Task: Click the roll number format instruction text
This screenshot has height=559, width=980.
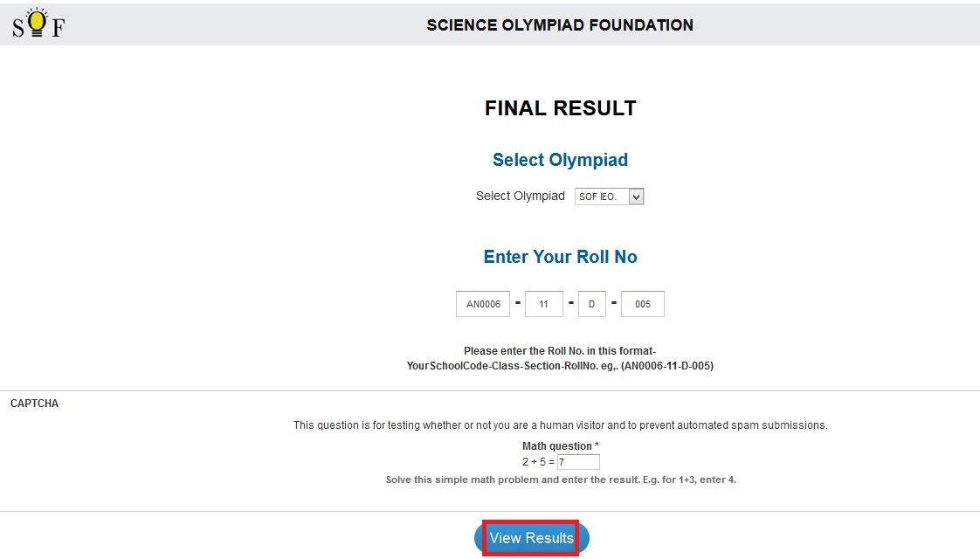Action: [560, 351]
